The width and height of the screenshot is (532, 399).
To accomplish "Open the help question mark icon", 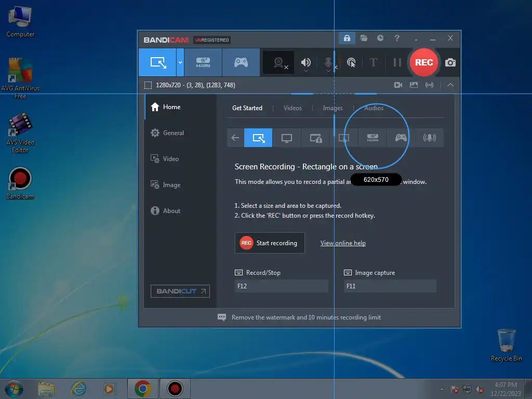I will (396, 38).
